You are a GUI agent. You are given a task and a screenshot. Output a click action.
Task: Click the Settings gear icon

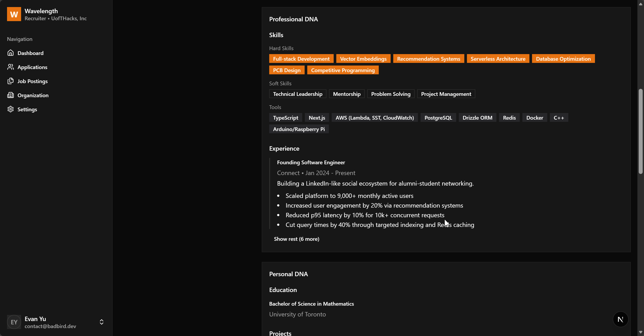[10, 109]
